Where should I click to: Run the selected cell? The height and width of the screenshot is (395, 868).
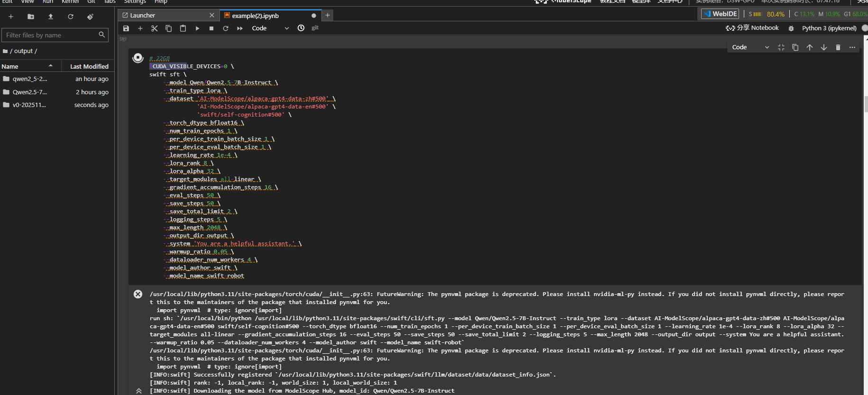(x=197, y=28)
